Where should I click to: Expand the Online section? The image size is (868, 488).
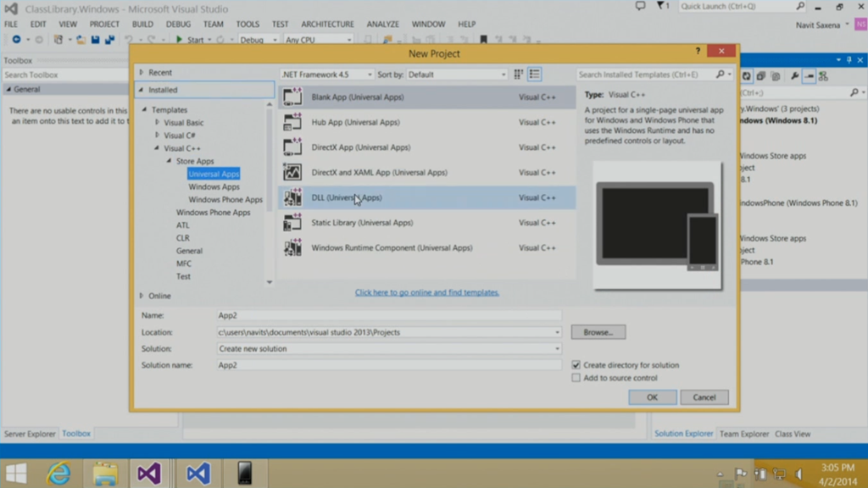pyautogui.click(x=142, y=296)
